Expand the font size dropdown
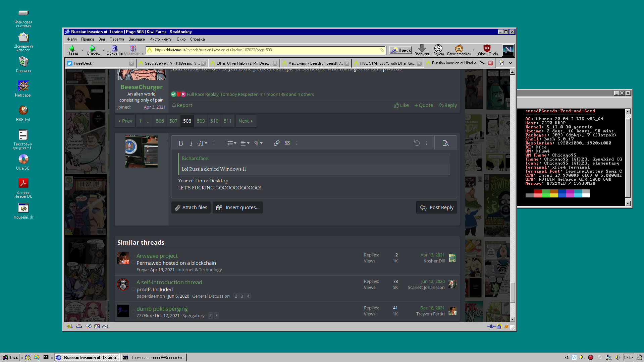 (x=202, y=143)
